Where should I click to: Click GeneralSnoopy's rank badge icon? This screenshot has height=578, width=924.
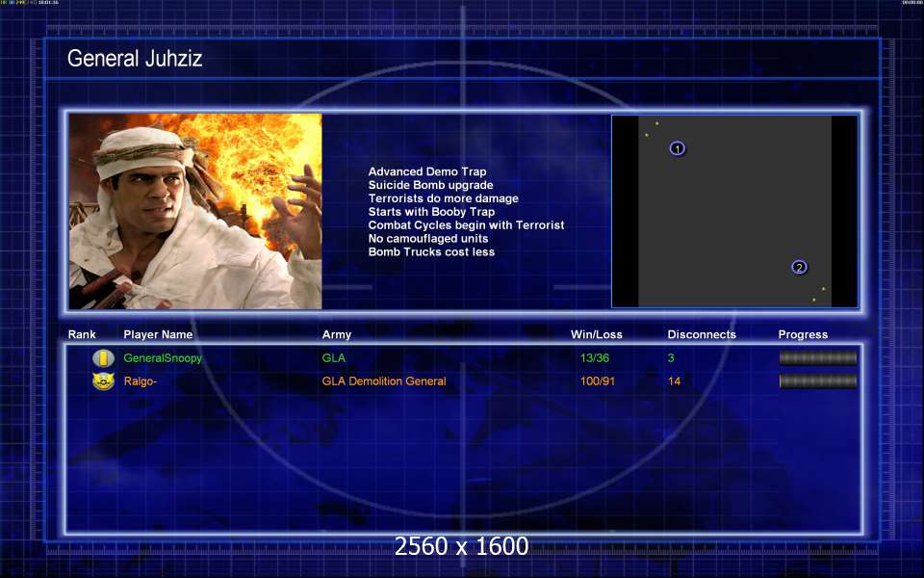point(103,358)
